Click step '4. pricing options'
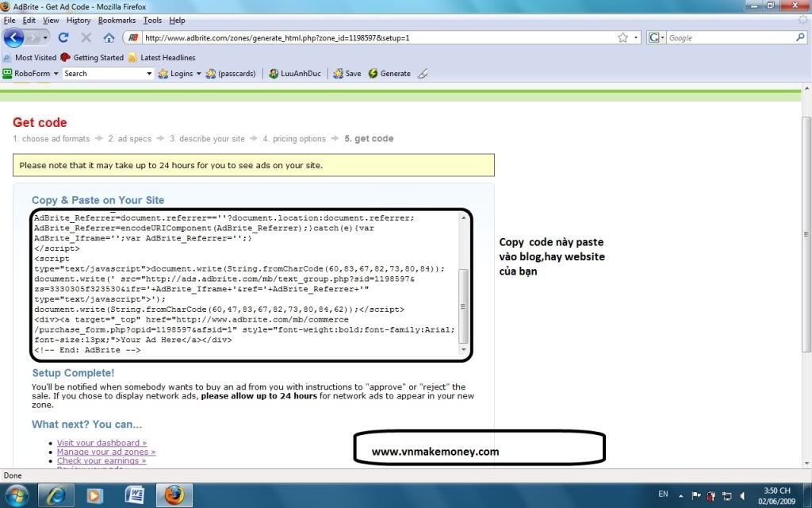The height and width of the screenshot is (508, 812). coord(294,139)
